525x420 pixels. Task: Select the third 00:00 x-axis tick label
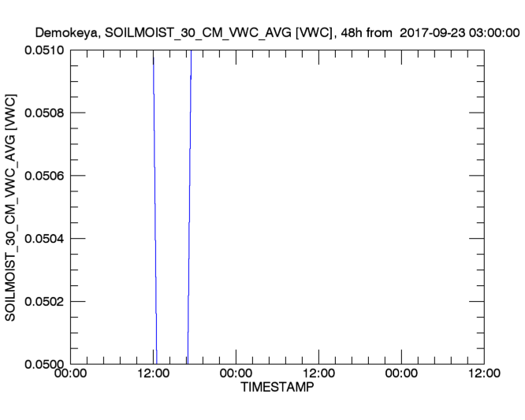click(x=402, y=375)
